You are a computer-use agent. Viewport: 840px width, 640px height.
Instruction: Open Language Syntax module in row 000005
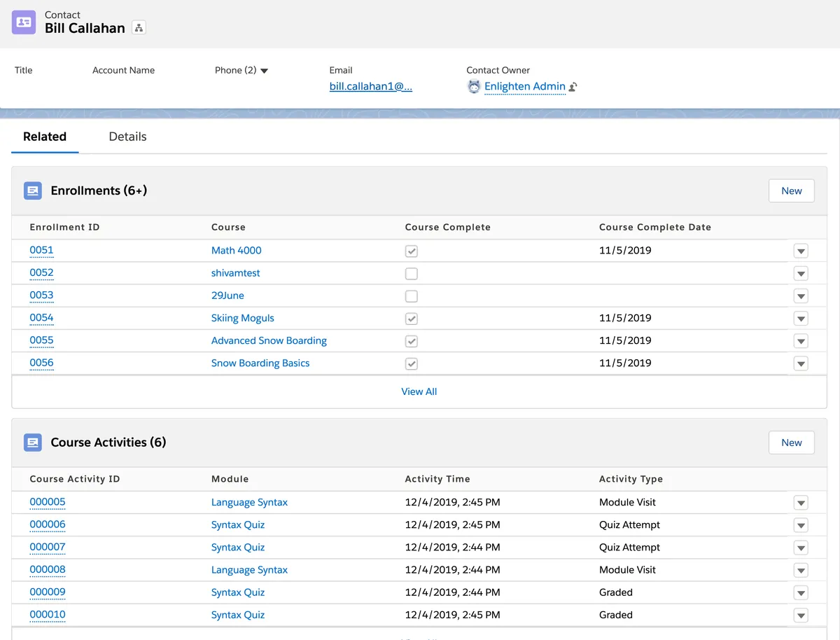pos(249,503)
